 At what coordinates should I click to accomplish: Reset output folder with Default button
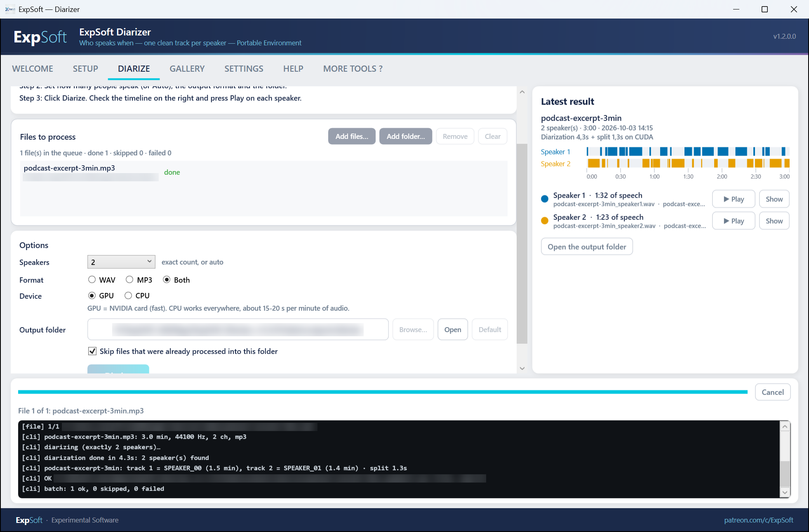(x=490, y=329)
